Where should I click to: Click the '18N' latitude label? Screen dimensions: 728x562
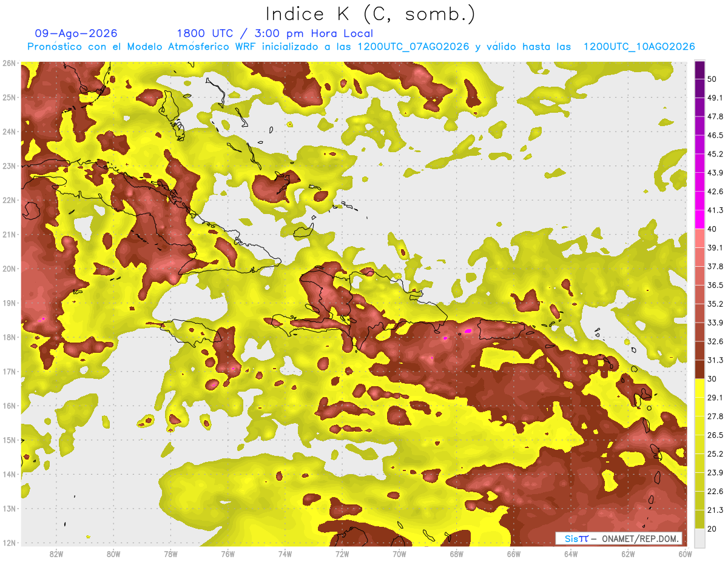pos(9,337)
